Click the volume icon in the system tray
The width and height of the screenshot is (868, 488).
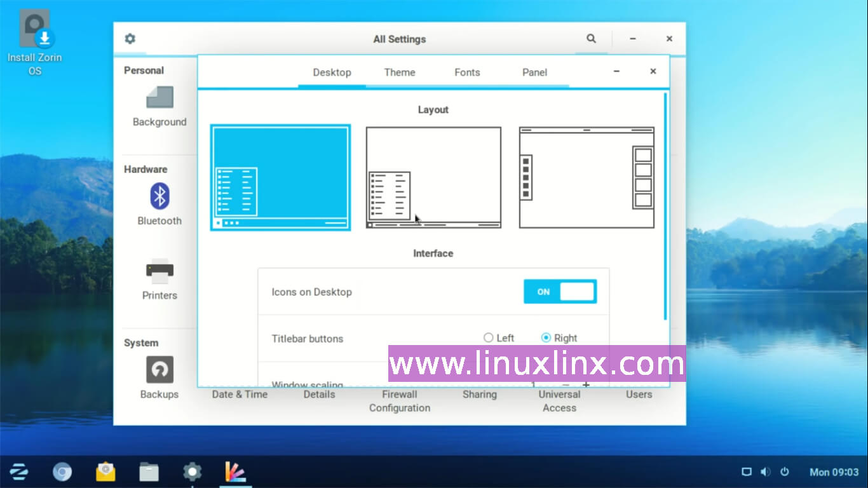tap(765, 472)
